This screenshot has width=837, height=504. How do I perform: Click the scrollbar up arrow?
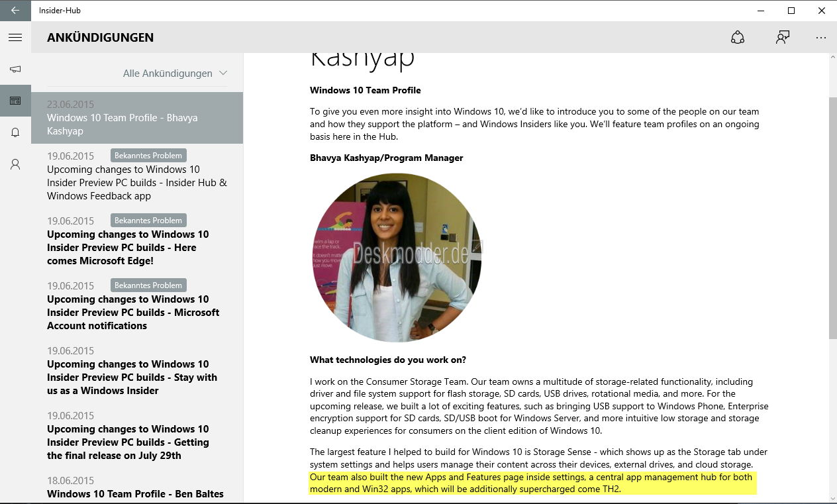(832, 59)
